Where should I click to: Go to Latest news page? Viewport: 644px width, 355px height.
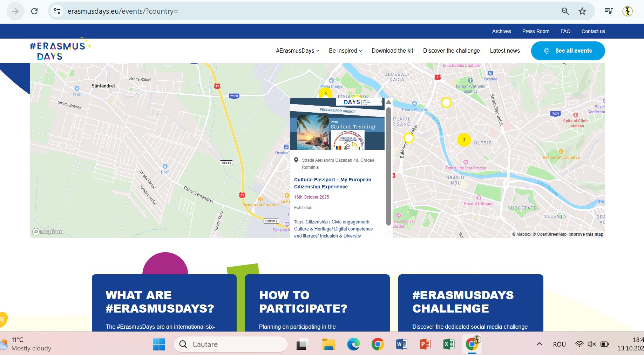[x=505, y=51]
